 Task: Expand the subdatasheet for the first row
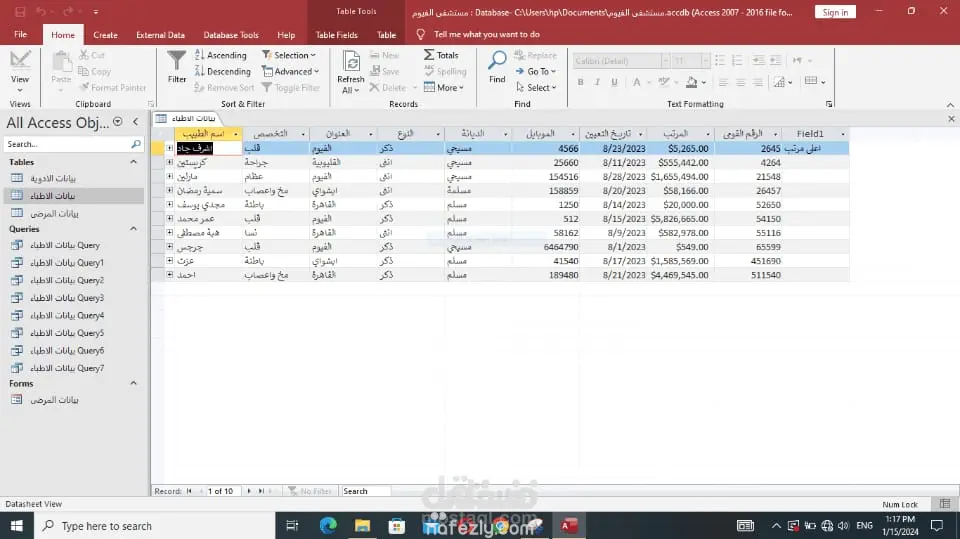coord(170,148)
